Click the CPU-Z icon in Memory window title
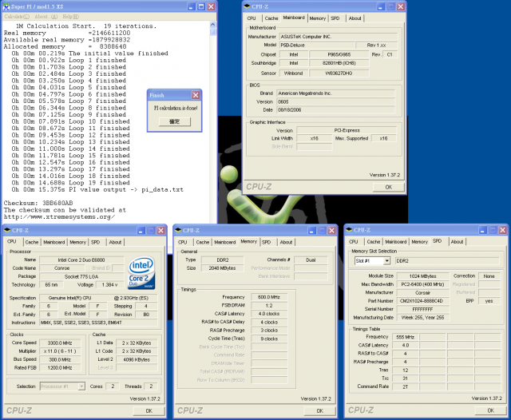This screenshot has height=420, width=511. coord(178,230)
